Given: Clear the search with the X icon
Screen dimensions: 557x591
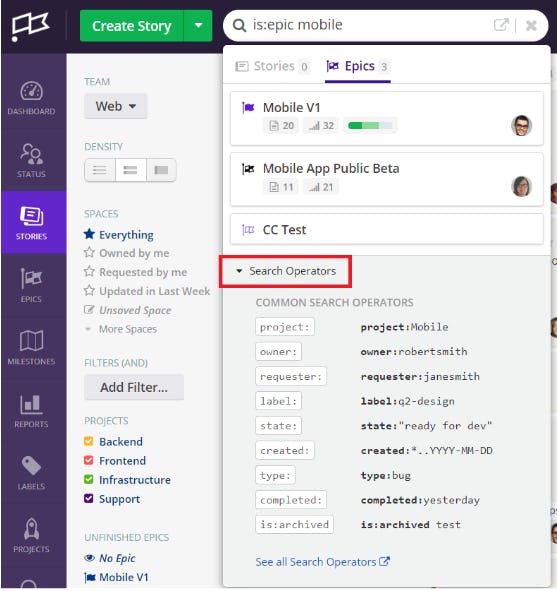Looking at the screenshot, I should pyautogui.click(x=531, y=25).
